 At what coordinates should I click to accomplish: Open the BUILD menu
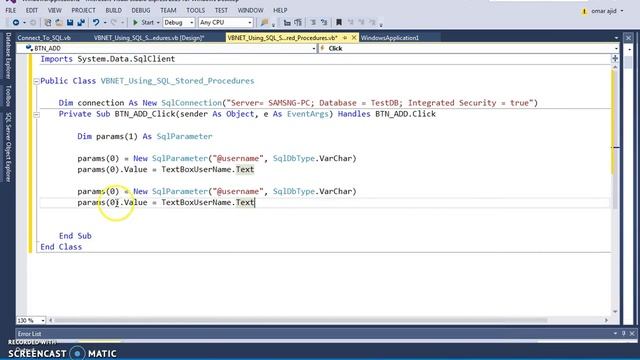(x=113, y=10)
